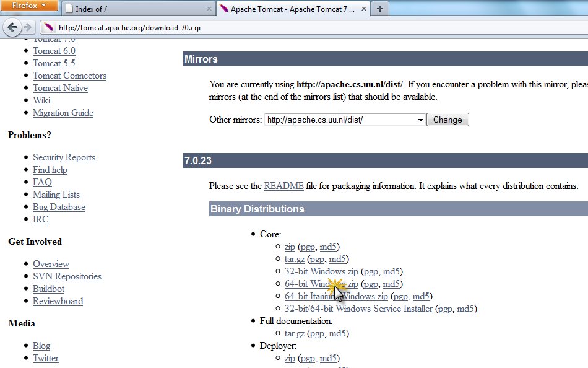The image size is (588, 368).
Task: Click the forward navigation arrow
Action: 27,28
